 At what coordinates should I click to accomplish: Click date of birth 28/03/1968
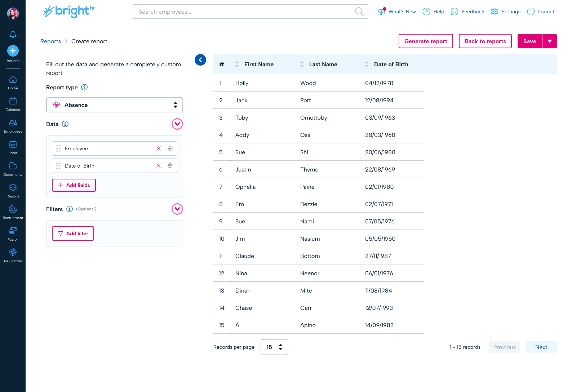[380, 135]
